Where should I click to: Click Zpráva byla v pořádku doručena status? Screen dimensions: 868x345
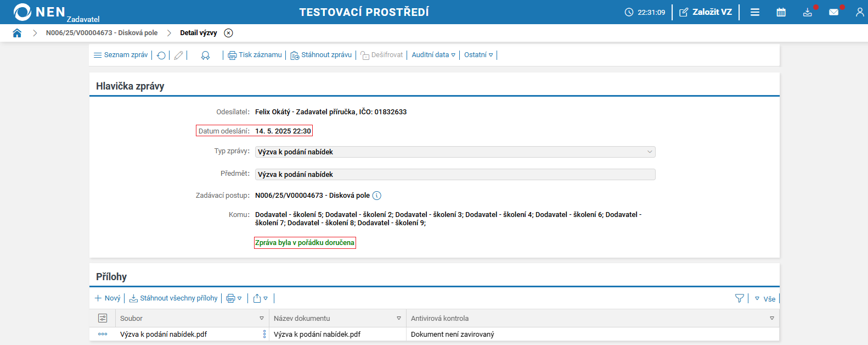[x=305, y=243]
